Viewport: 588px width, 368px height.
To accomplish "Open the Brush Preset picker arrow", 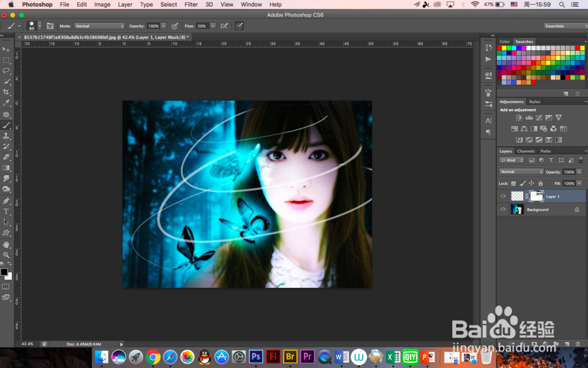I will [39, 26].
